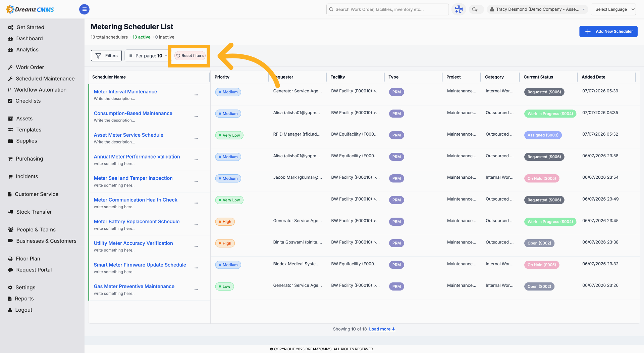This screenshot has height=353, width=644.
Task: Click the People & Teams group icon
Action: 10,230
